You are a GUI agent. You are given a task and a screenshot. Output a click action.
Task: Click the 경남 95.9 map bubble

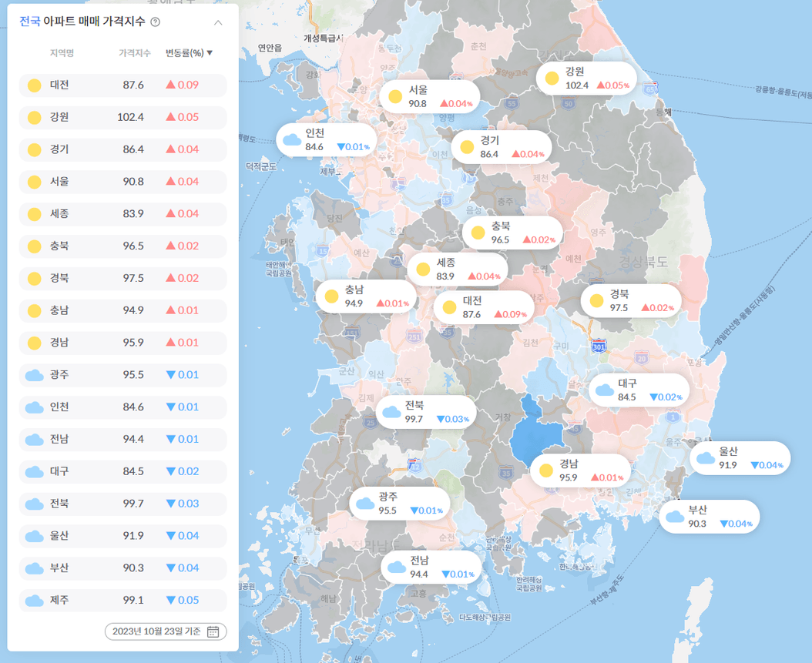581,470
